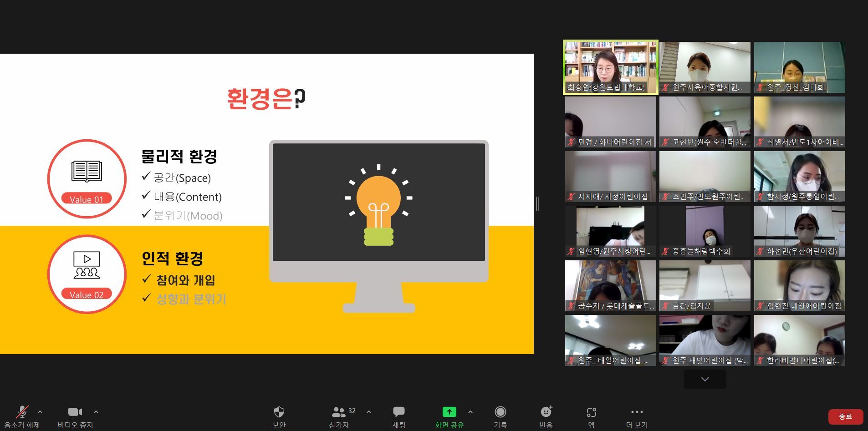Click the Value 01 book icon on slide
The height and width of the screenshot is (431, 868).
[x=87, y=171]
